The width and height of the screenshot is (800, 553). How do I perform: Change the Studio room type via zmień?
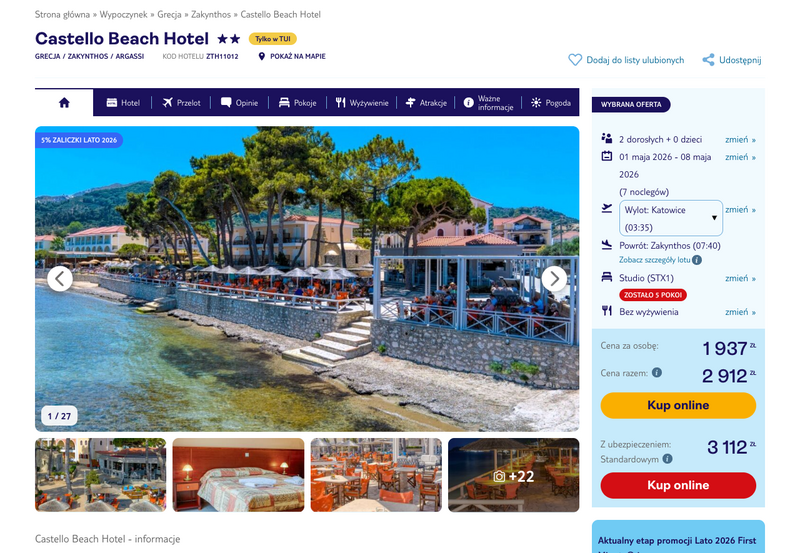point(740,278)
